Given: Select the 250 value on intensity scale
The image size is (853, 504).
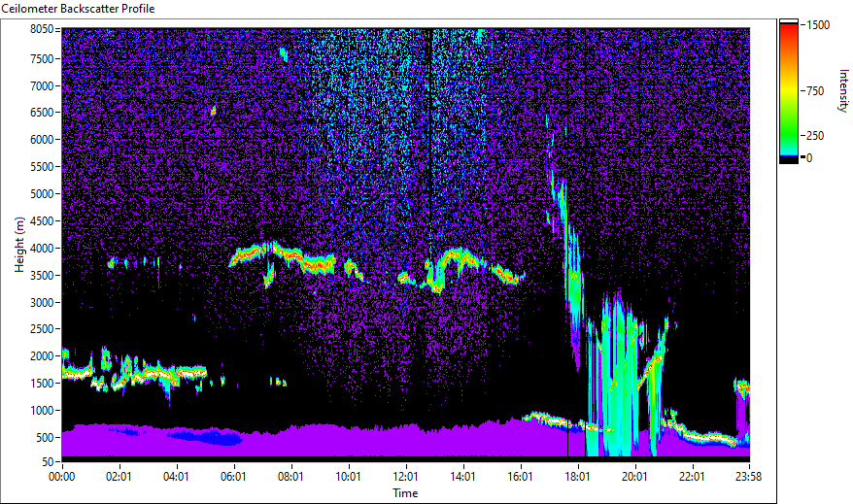Looking at the screenshot, I should [815, 135].
